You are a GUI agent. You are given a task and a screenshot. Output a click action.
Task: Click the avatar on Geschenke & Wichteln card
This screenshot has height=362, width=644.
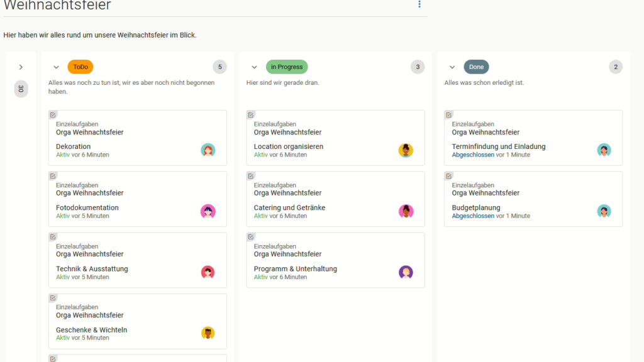click(x=208, y=333)
